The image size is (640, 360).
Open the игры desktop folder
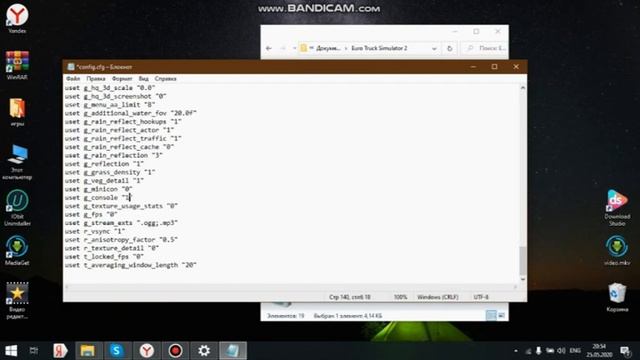coord(17,112)
